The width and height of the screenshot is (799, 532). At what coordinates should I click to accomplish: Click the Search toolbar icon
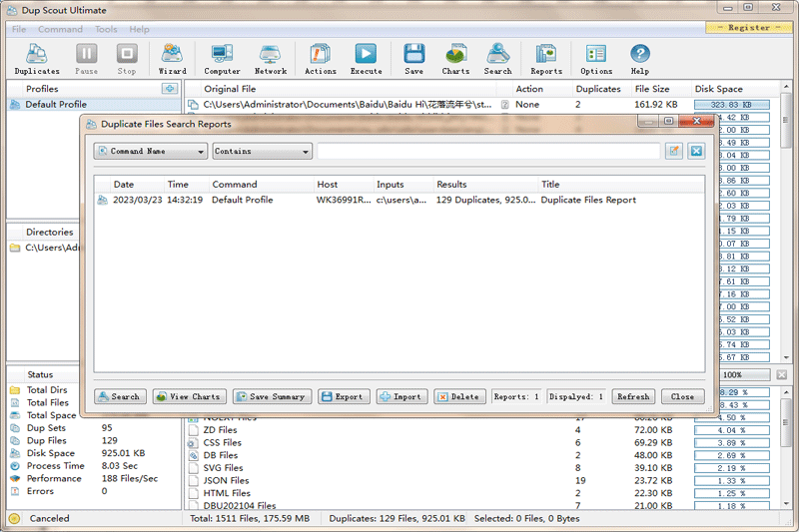coord(497,59)
